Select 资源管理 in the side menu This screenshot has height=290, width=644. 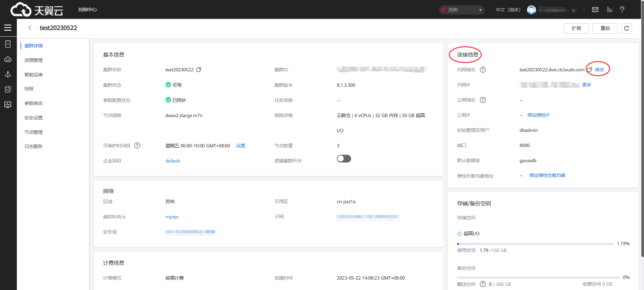pos(33,60)
